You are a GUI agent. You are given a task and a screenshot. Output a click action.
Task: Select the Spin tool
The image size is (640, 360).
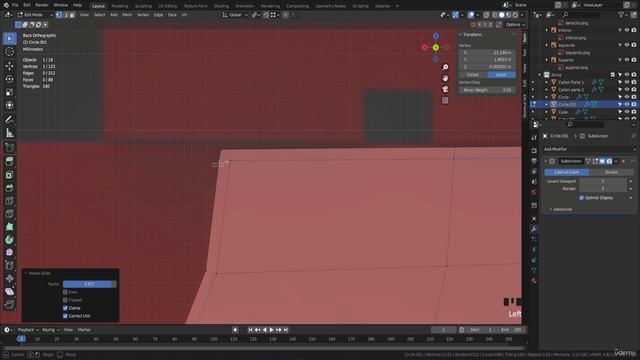(9, 240)
